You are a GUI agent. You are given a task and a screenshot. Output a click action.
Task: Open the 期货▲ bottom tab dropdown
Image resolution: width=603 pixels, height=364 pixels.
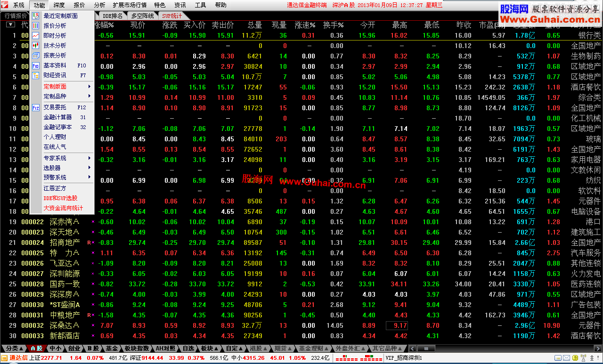pyautogui.click(x=284, y=349)
